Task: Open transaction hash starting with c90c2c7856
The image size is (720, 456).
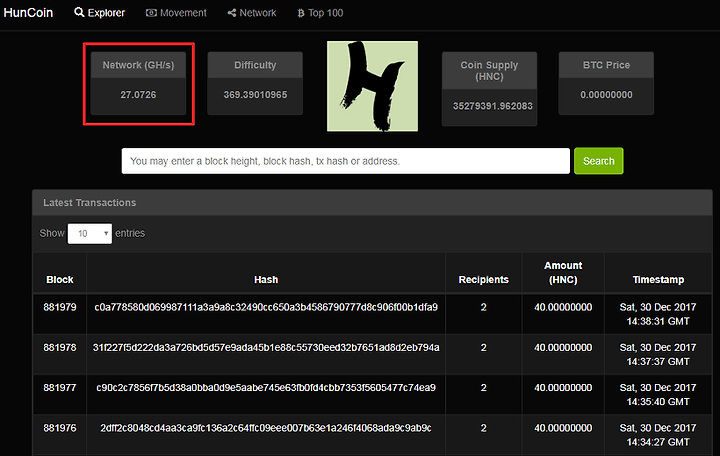Action: [x=266, y=388]
